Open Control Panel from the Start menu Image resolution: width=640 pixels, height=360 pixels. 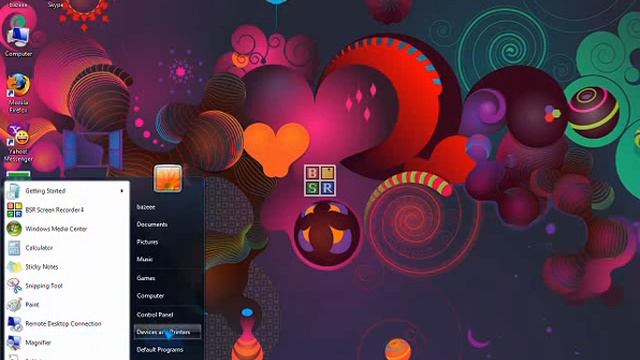tap(155, 315)
